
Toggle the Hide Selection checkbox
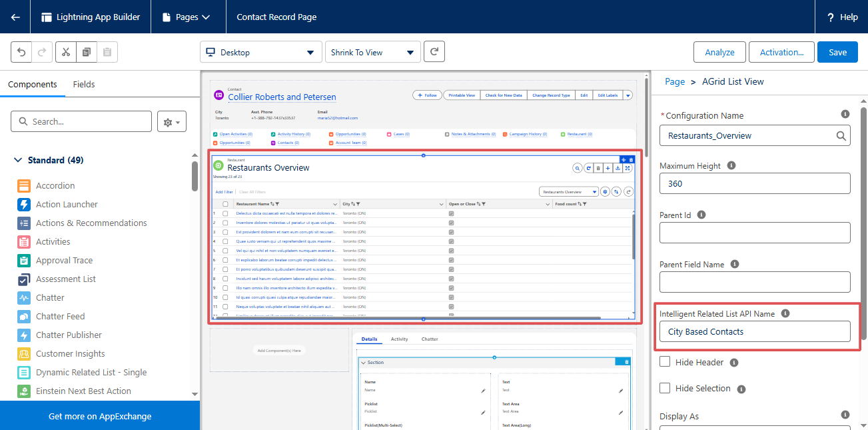tap(665, 388)
